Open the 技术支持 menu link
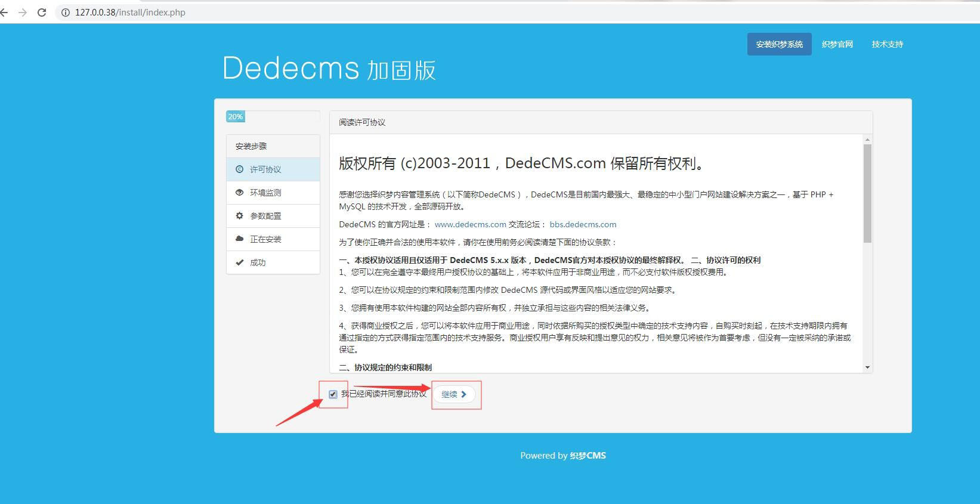The width and height of the screenshot is (980, 504). 887,44
